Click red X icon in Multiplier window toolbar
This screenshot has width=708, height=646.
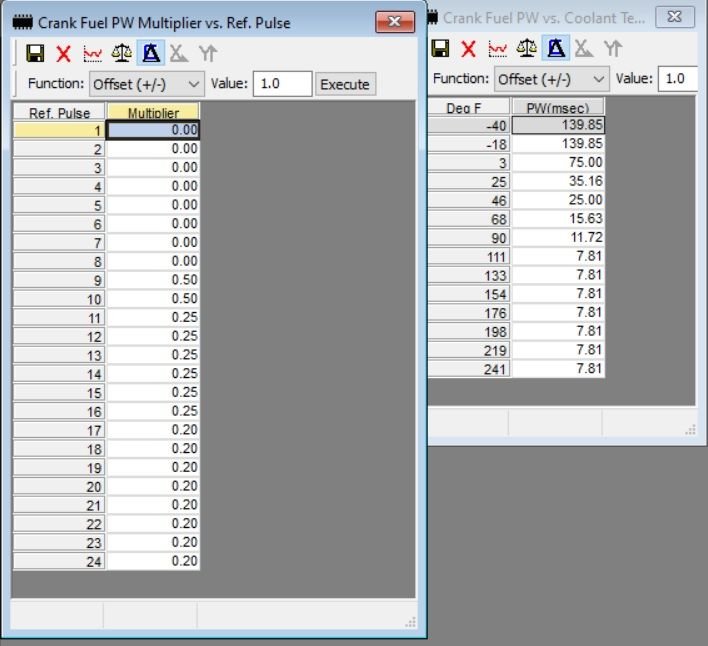(x=64, y=54)
